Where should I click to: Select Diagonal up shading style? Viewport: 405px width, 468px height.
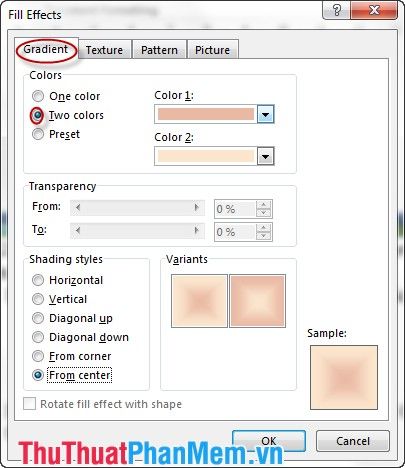coord(38,318)
